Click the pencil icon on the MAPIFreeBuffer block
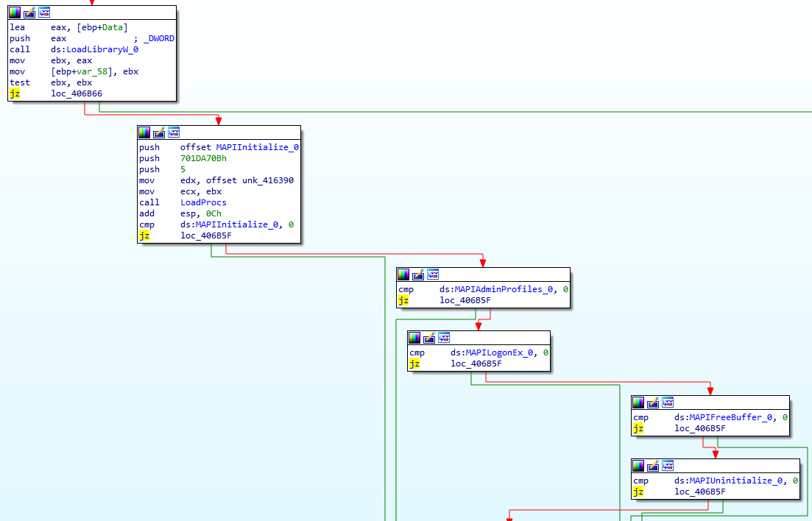Screen dimensions: 812x521 [653, 403]
